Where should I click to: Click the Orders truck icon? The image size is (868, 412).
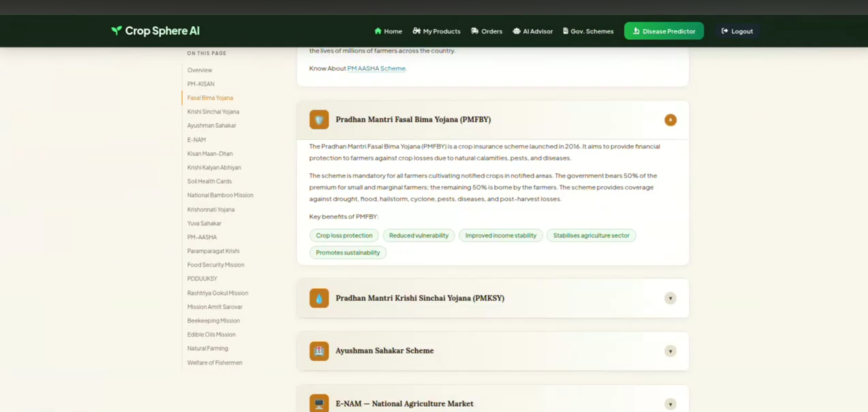click(475, 31)
